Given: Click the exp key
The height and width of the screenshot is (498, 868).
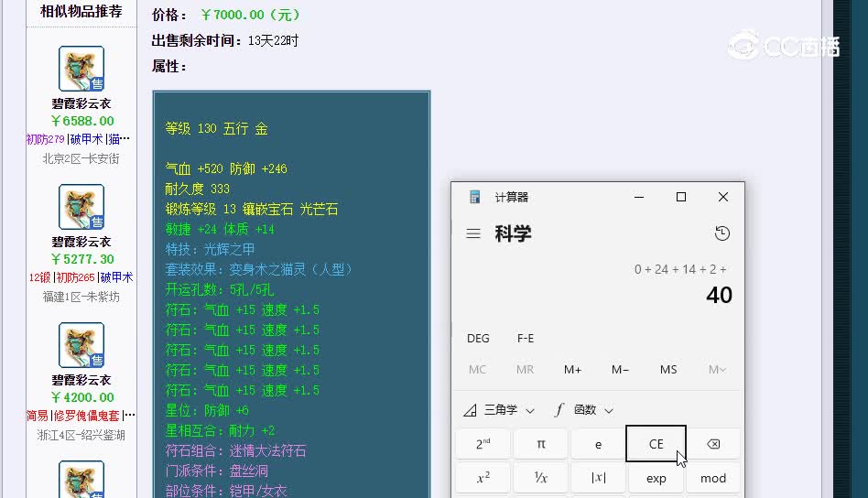Looking at the screenshot, I should click(x=656, y=478).
